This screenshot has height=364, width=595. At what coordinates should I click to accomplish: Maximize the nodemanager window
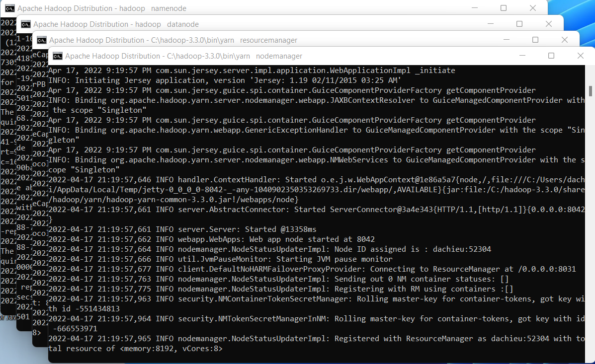[x=551, y=56]
